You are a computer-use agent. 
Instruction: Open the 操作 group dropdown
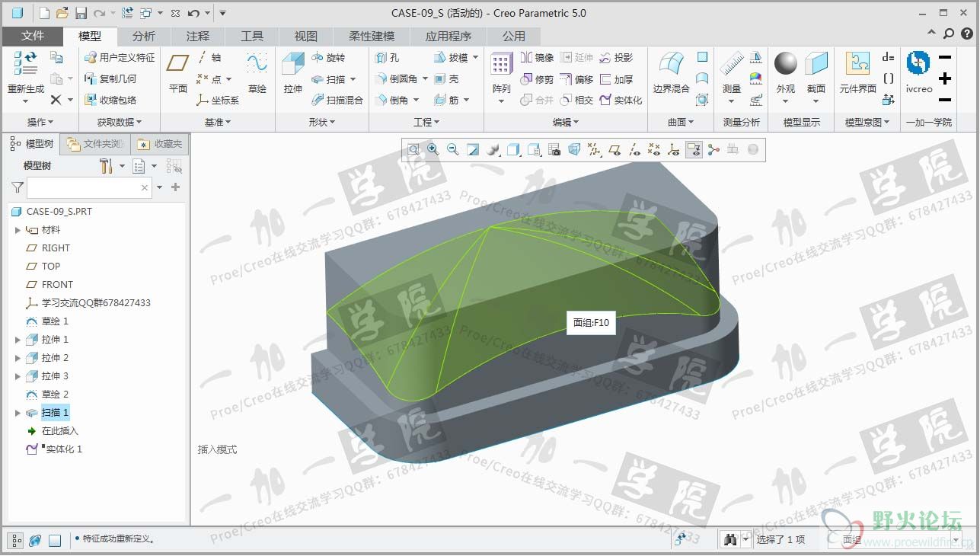pyautogui.click(x=40, y=122)
